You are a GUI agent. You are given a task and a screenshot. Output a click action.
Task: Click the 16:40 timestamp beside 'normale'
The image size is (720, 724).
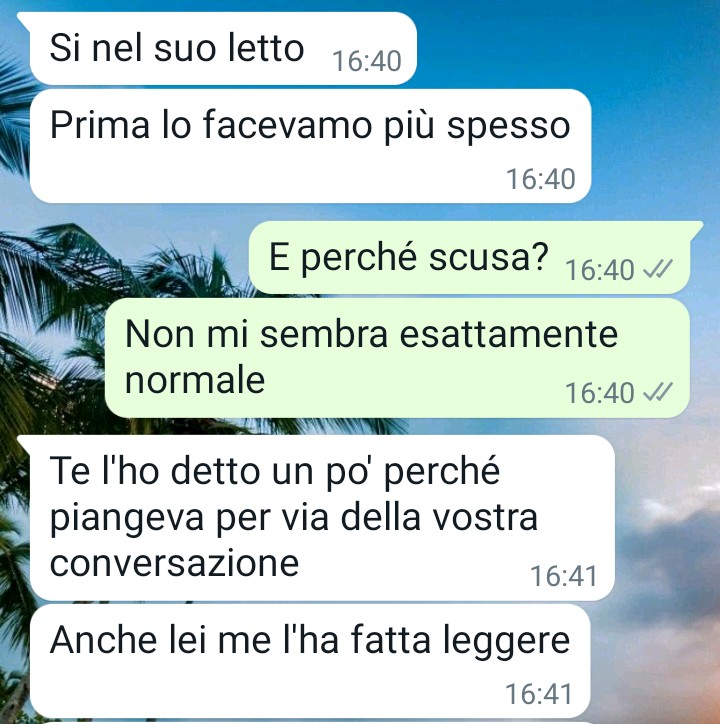tap(600, 393)
